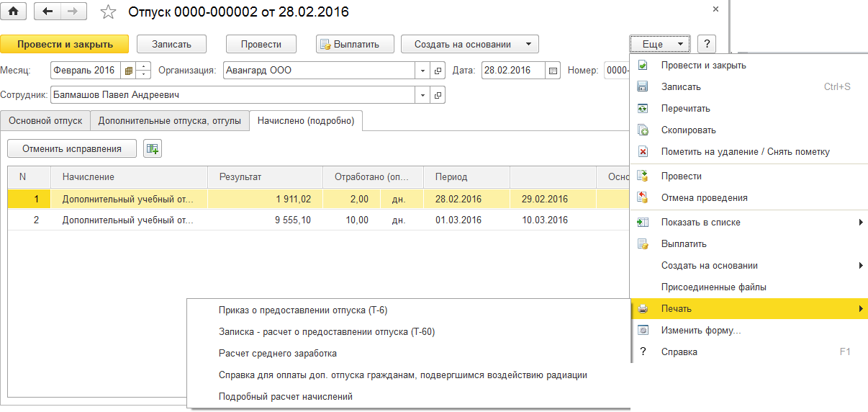Image resolution: width=868 pixels, height=412 pixels.
Task: Select the period end cell 29.02.2016
Action: pyautogui.click(x=553, y=199)
